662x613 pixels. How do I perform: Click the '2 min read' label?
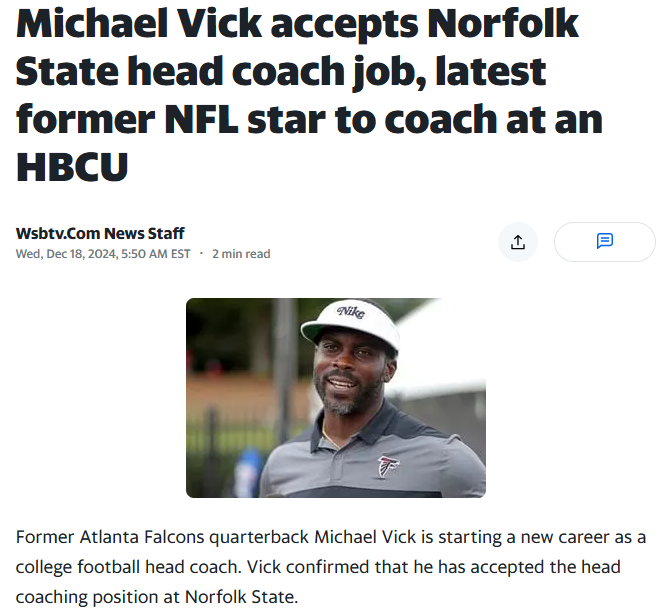241,254
